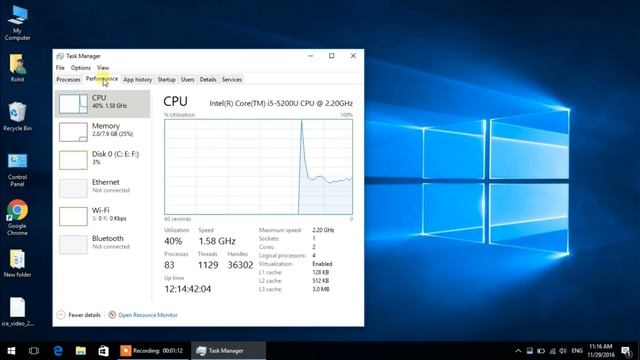This screenshot has width=640, height=360.
Task: Click the 1129 threads value
Action: 208,265
